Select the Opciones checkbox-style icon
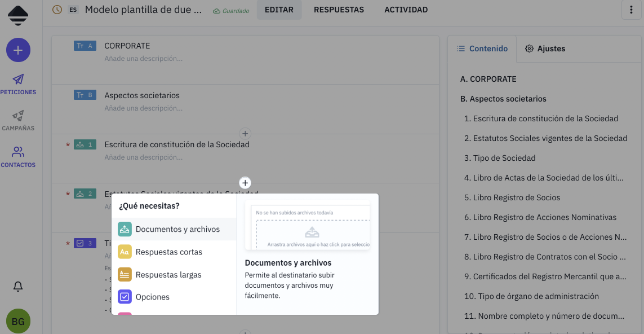 [x=125, y=296]
